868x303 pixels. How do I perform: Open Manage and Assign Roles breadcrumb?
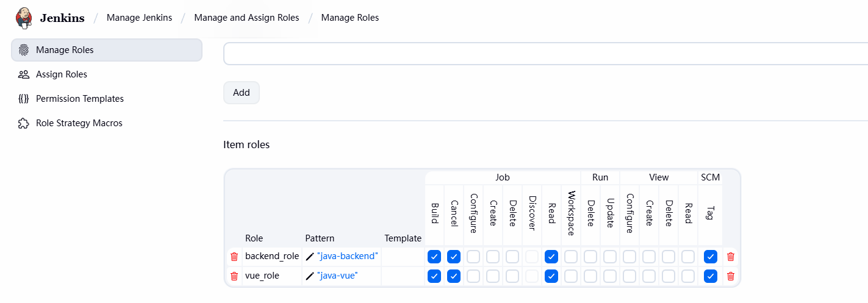coord(246,18)
